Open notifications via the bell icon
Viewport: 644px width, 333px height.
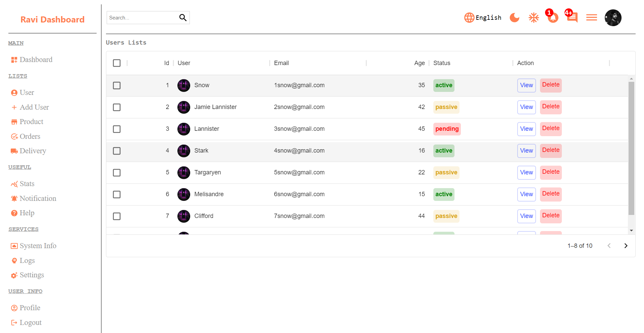[x=552, y=18]
